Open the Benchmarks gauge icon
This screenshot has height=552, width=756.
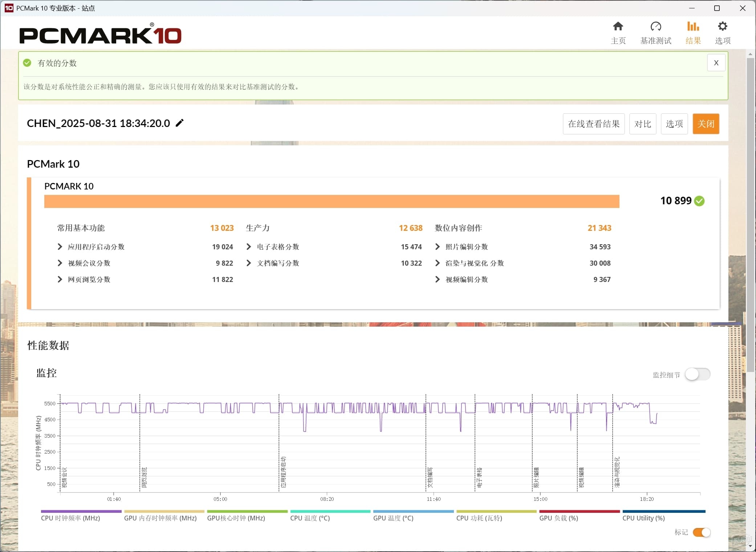coord(656,26)
